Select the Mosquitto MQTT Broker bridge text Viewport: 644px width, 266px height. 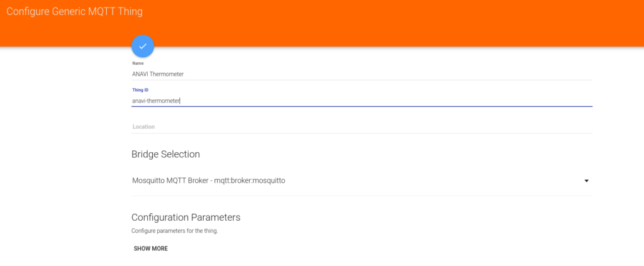[x=170, y=180]
